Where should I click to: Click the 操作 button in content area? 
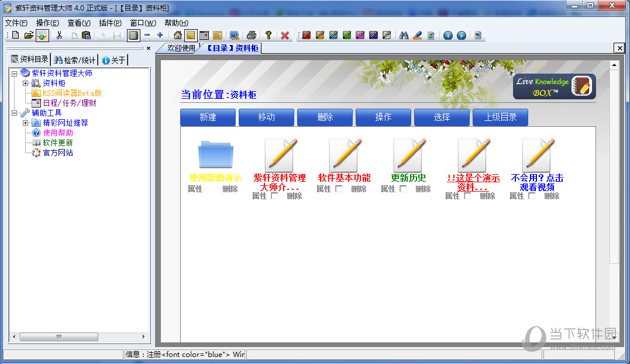(x=383, y=117)
